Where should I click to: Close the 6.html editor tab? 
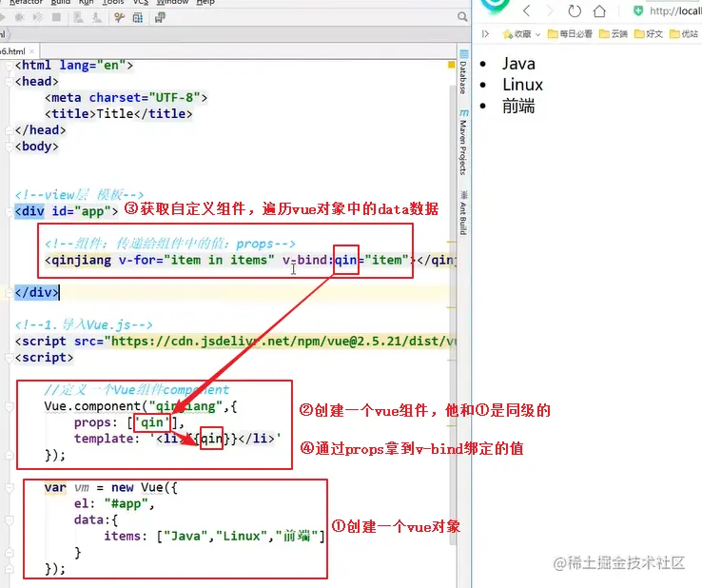click(x=31, y=51)
